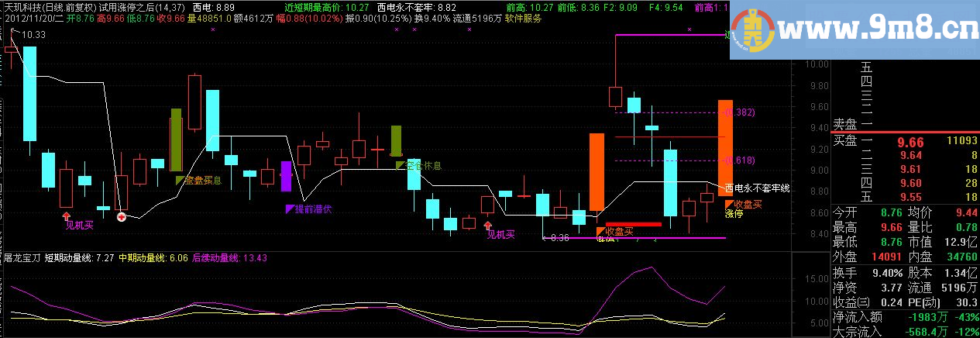Click the orange flag icon above 涨停 label
Screen dimensions: 980x338
click(729, 204)
